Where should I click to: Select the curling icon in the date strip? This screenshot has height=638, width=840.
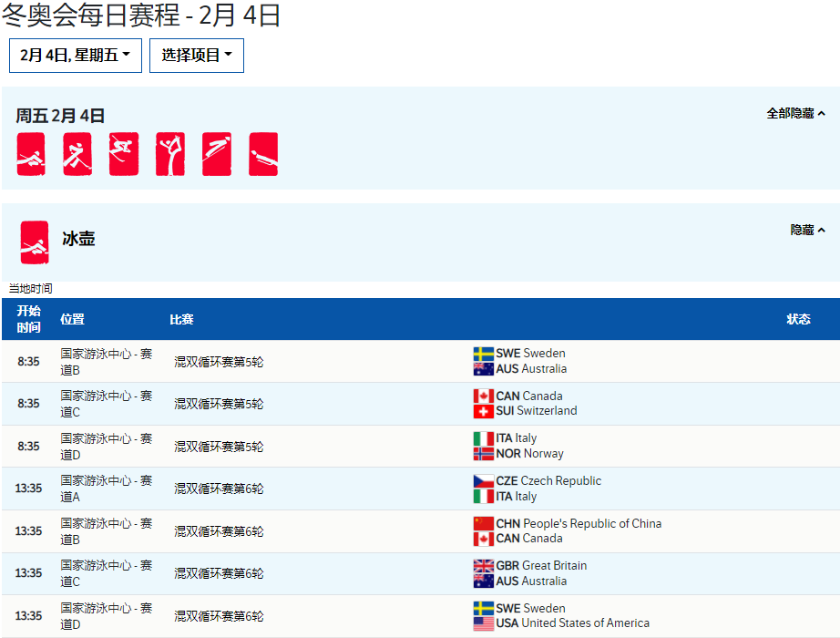tap(31, 154)
